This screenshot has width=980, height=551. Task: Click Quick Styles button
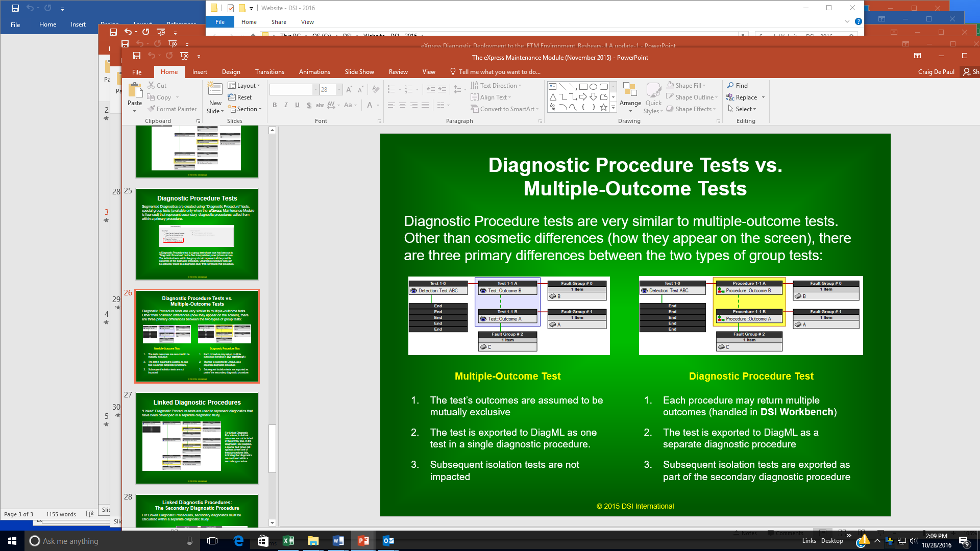coord(653,98)
